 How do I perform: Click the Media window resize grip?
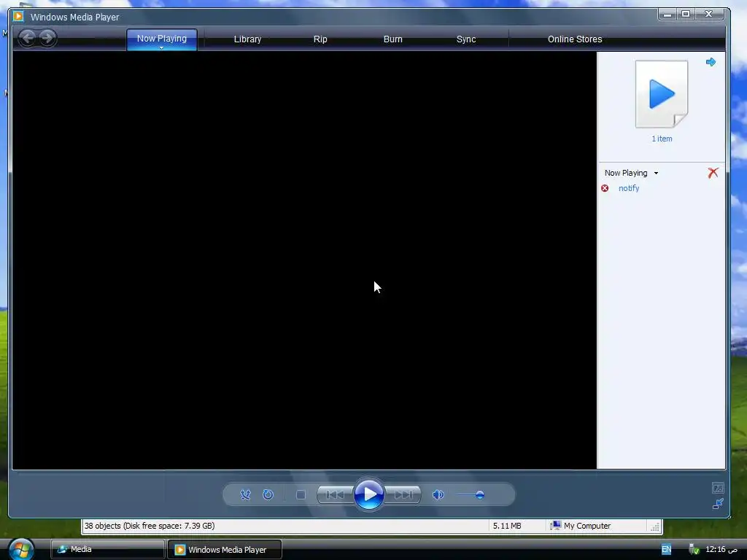pyautogui.click(x=656, y=526)
